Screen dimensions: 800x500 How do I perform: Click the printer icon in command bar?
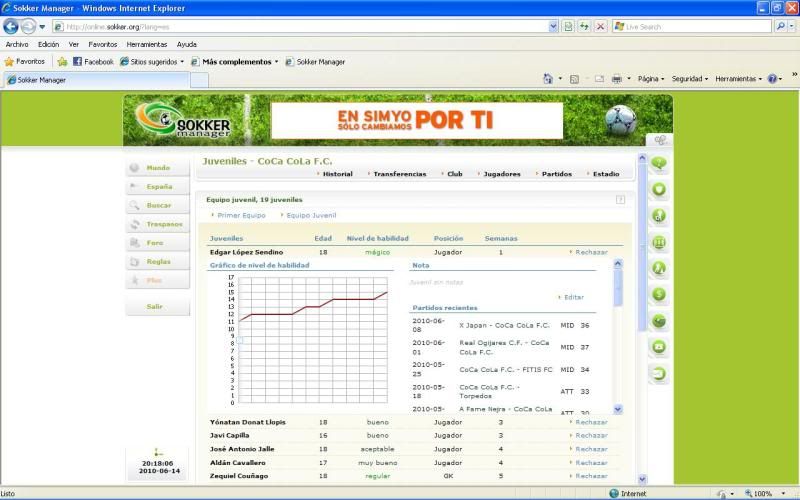tap(617, 78)
